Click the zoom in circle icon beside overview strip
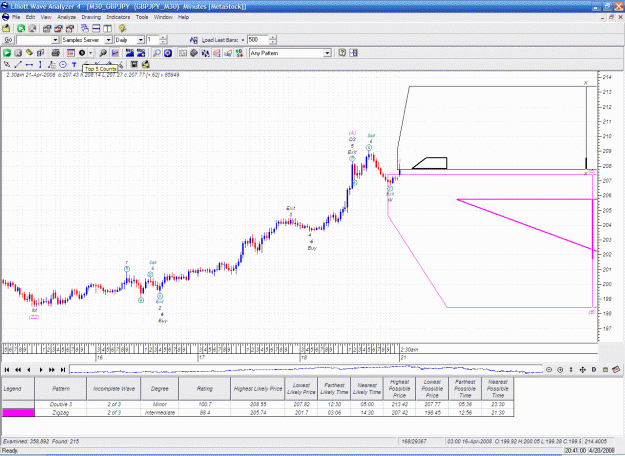The image size is (625, 456). point(560,370)
